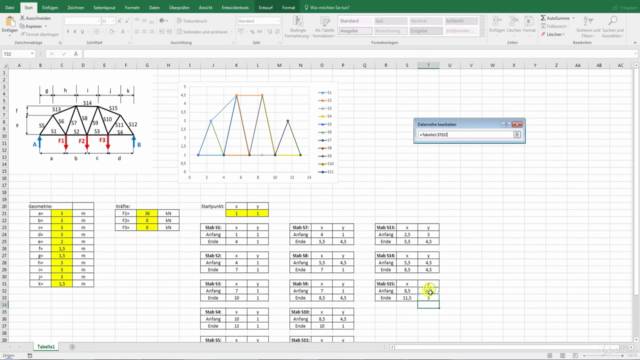
Task: Click Was möchten Sie tun search
Action: click(327, 8)
